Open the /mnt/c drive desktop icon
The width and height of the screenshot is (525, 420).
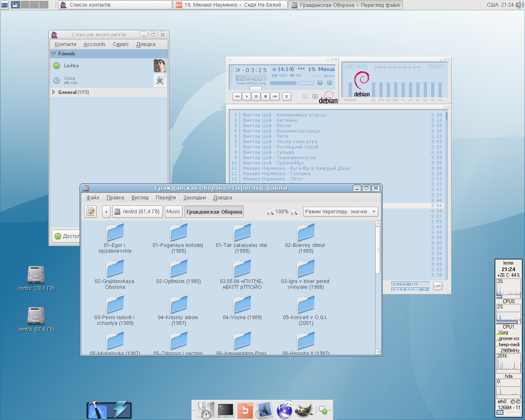click(36, 275)
